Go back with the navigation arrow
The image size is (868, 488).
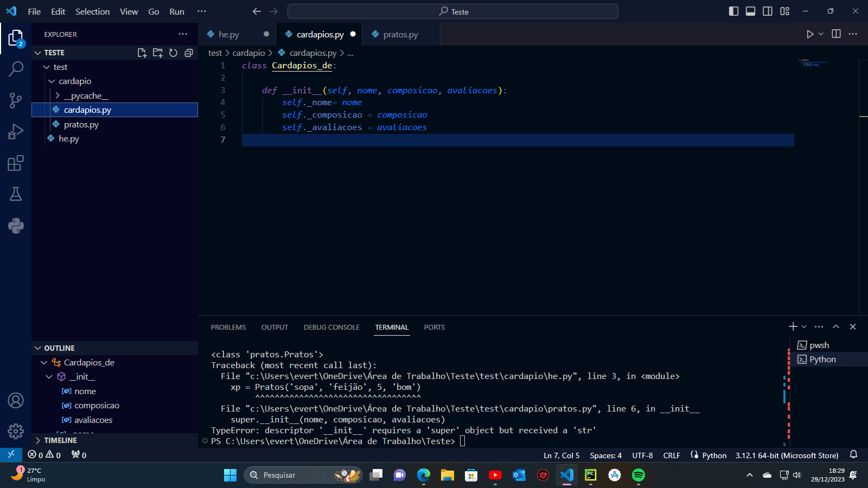[257, 11]
